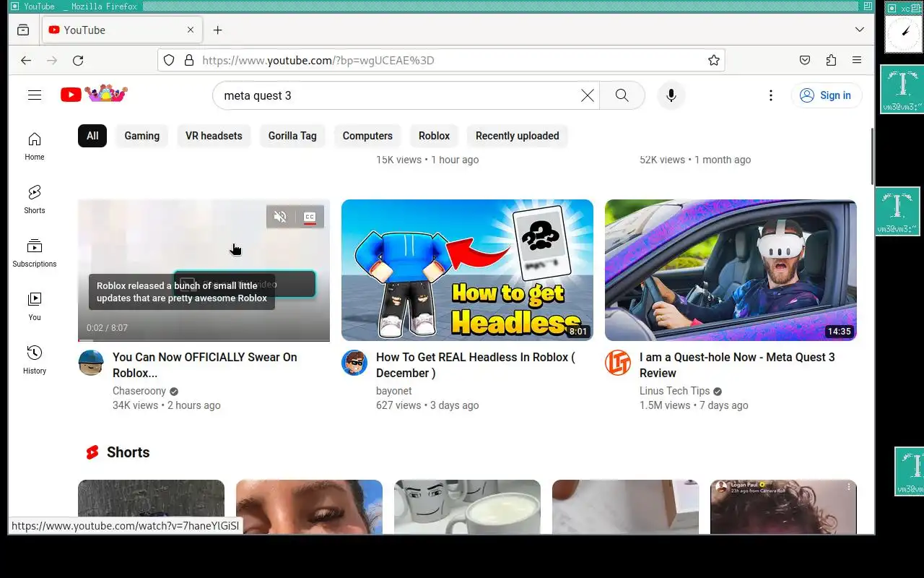Open the YouTube hamburger guide menu
924x578 pixels.
click(35, 95)
